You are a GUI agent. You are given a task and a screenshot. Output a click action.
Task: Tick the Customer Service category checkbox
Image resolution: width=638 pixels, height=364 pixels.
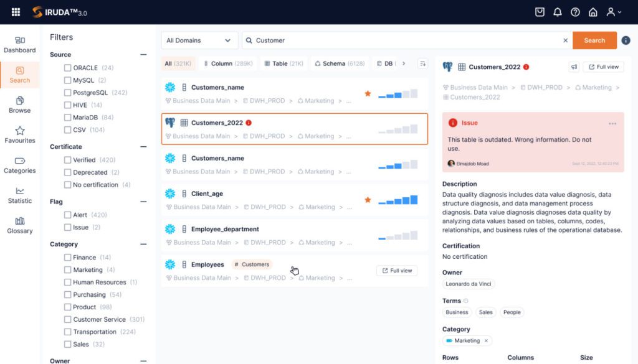(68, 319)
